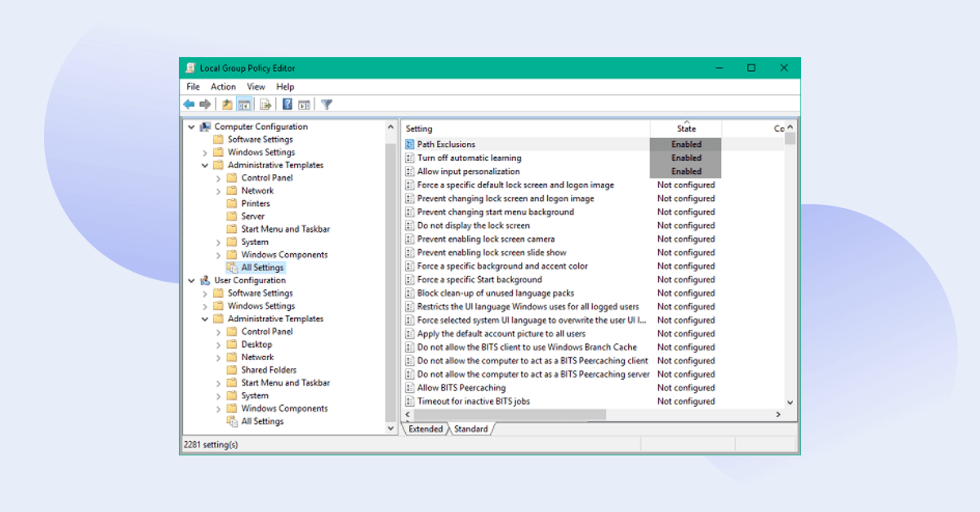Click the Export List toolbar icon
Viewport: 980px width, 512px height.
[264, 104]
